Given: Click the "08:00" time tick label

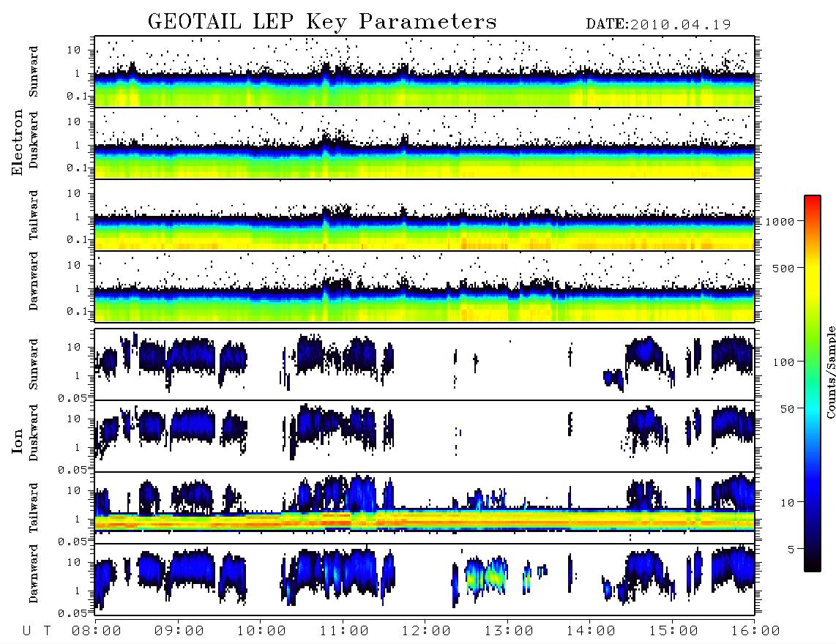Looking at the screenshot, I should click(x=97, y=632).
